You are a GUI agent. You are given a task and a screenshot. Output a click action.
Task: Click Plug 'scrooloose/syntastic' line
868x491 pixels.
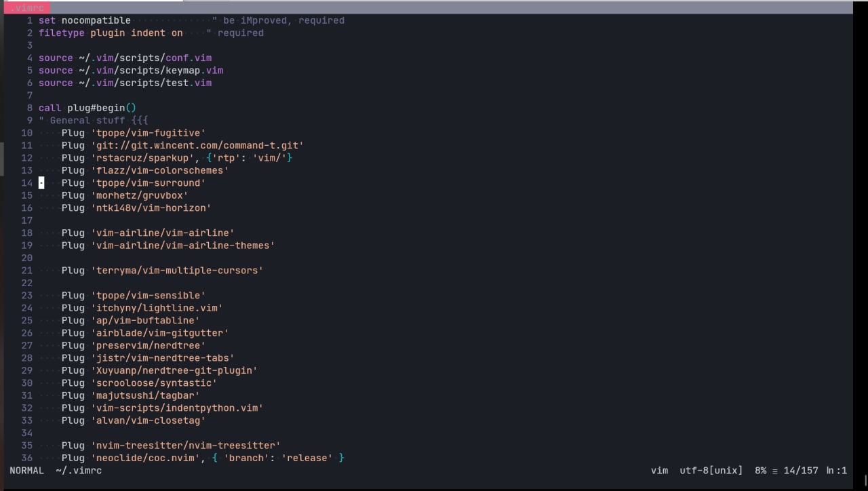tap(140, 383)
